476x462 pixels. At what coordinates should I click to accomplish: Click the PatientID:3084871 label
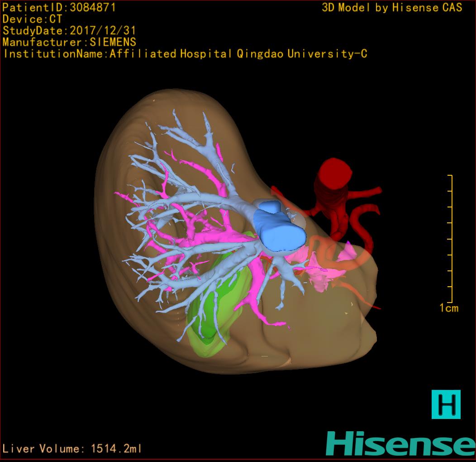[59, 8]
